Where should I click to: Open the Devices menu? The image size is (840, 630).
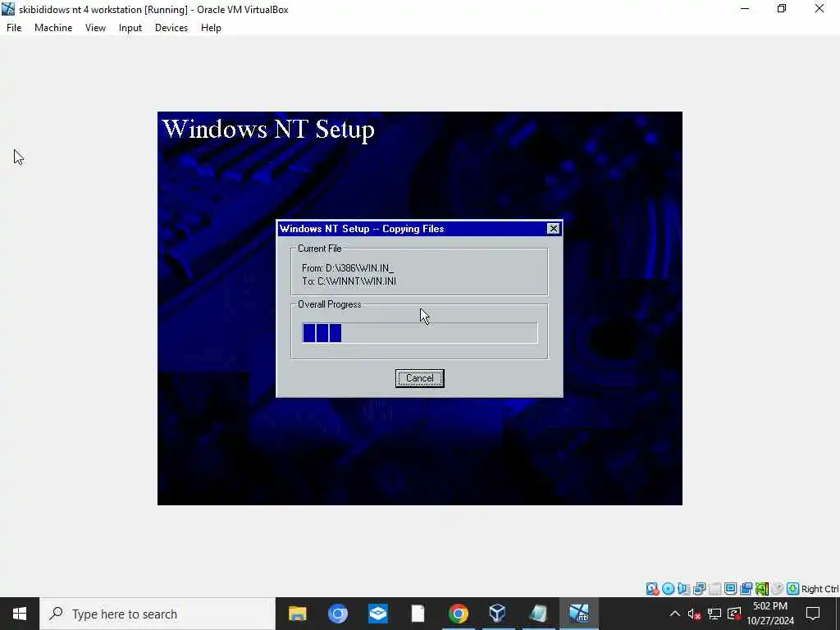[171, 28]
